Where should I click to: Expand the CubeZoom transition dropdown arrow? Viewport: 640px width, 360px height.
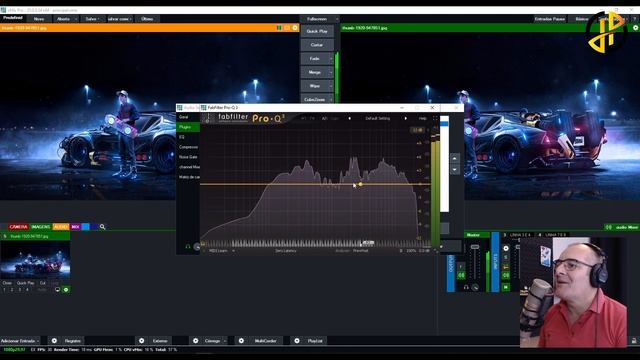pyautogui.click(x=331, y=99)
